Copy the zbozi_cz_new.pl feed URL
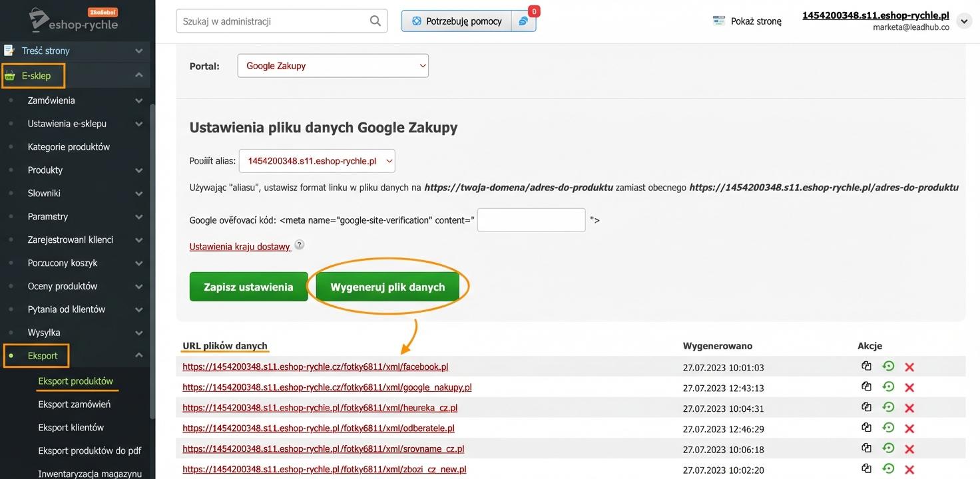 coord(866,469)
